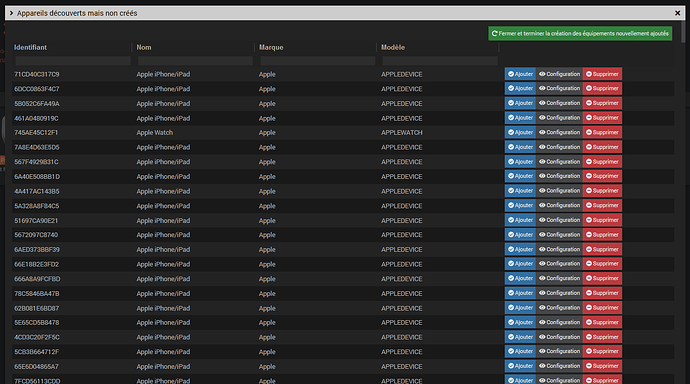View Configuration for device 6AED3738BF39
Viewport: 690px width, 384px height.
(559, 249)
